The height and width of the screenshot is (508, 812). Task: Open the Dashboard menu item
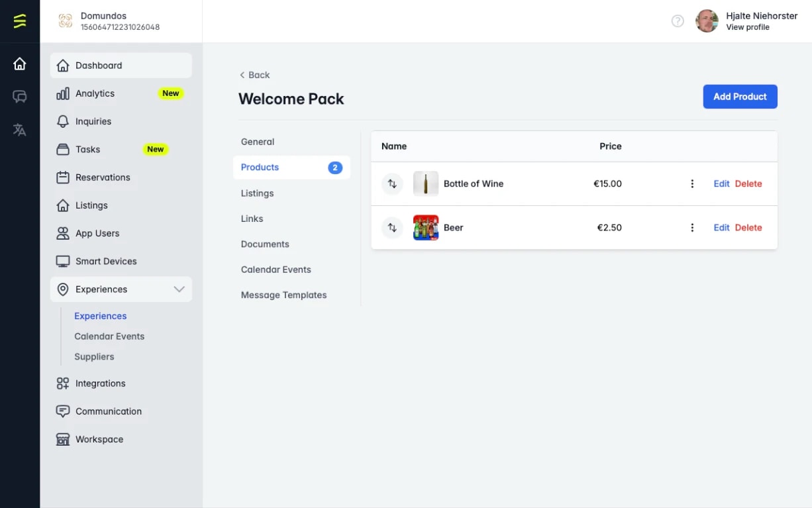121,66
